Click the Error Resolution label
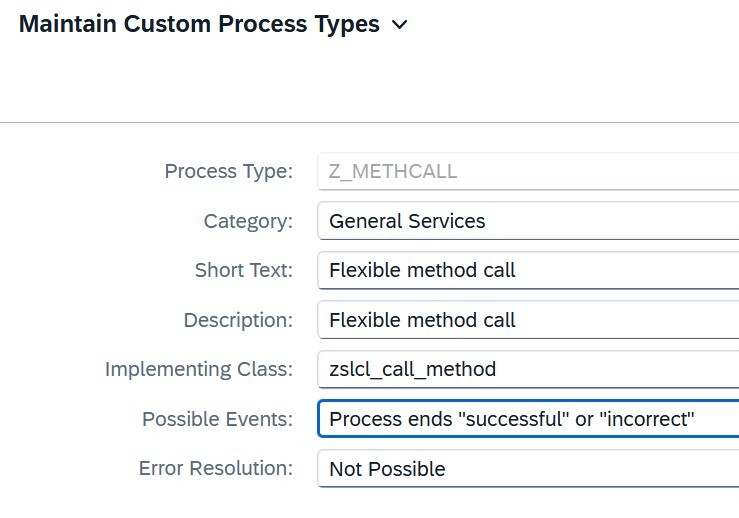 [215, 469]
